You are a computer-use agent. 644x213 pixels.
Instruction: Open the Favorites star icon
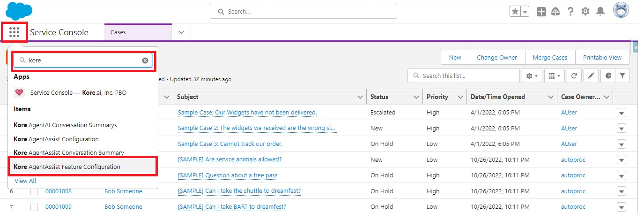pyautogui.click(x=515, y=12)
